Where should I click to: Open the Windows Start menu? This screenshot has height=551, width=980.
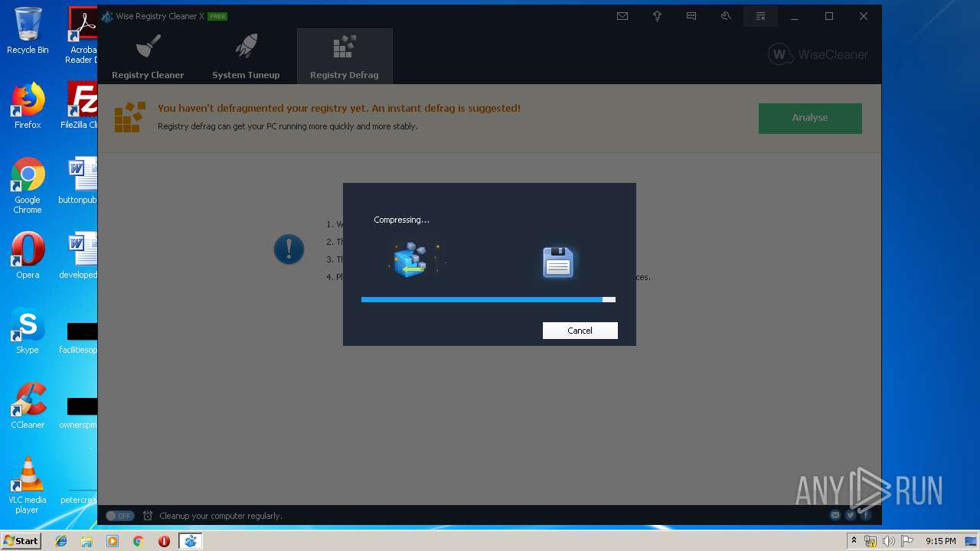coord(21,541)
